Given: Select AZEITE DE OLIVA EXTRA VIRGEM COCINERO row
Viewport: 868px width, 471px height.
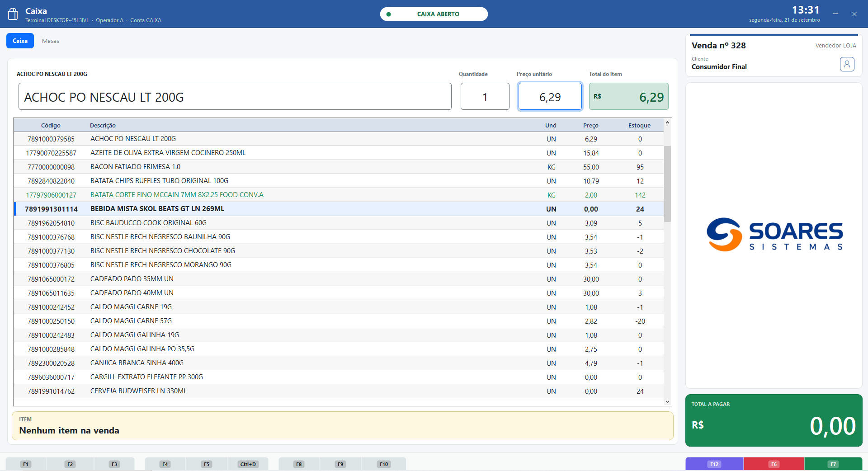Looking at the screenshot, I should [x=339, y=153].
